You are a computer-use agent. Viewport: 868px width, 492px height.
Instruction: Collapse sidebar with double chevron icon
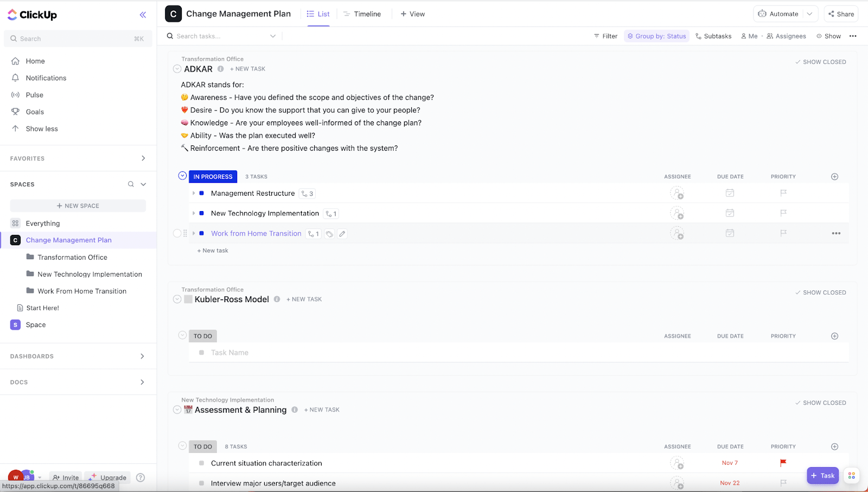(143, 15)
